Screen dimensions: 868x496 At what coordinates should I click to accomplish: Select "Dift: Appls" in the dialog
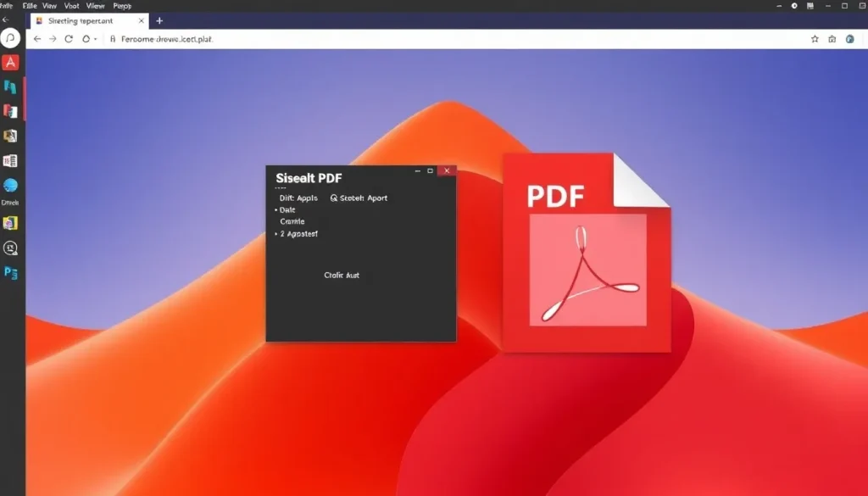point(298,198)
